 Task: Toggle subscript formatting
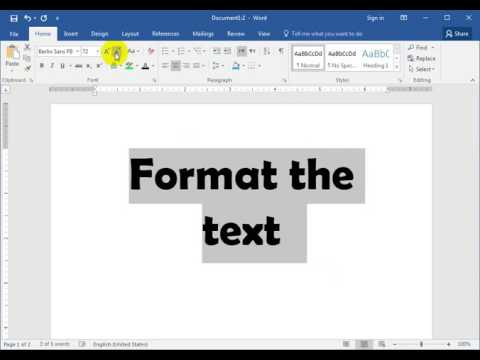[x=89, y=66]
